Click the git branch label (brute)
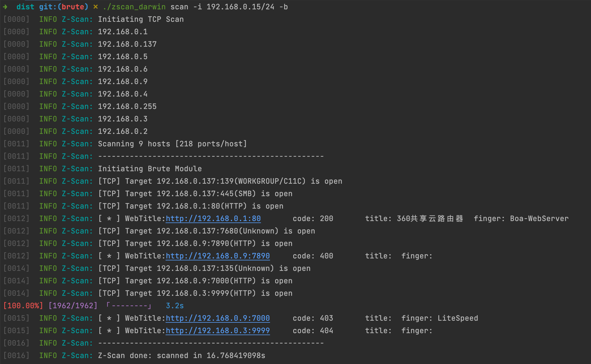Image resolution: width=591 pixels, height=364 pixels. tap(74, 7)
